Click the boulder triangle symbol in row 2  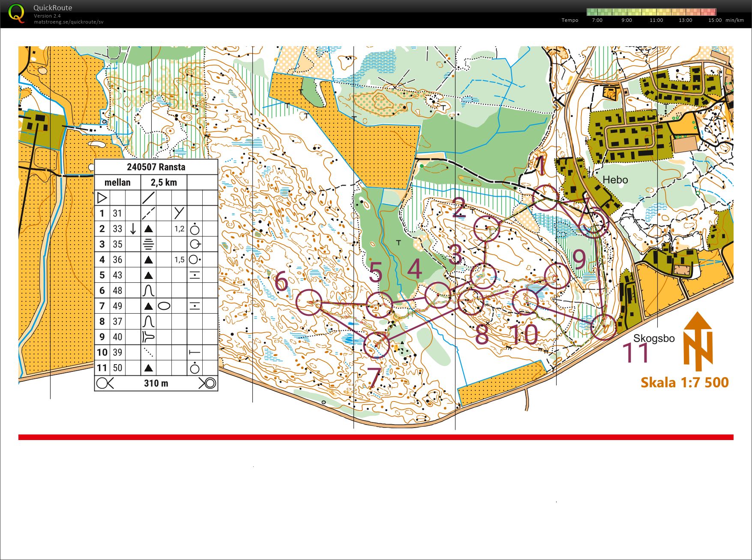148,229
